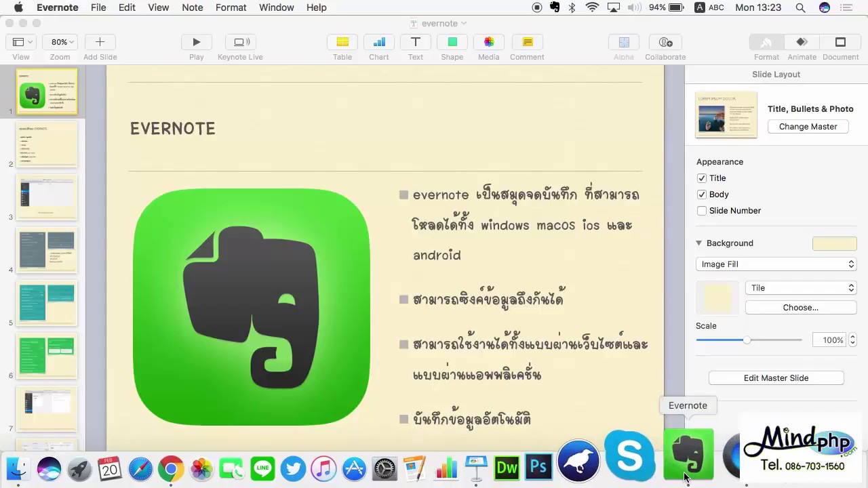Open Twitter in the Dock

pos(293,468)
